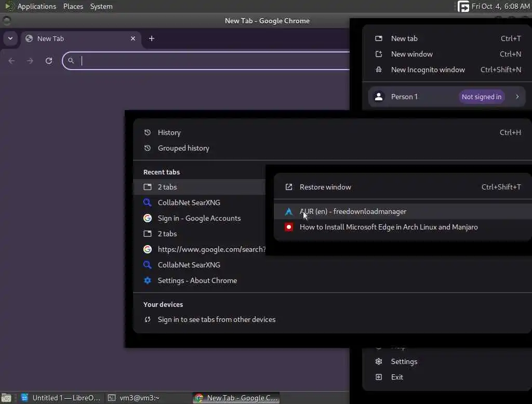The image size is (532, 404).
Task: Click the Not signed in badge
Action: 482,97
